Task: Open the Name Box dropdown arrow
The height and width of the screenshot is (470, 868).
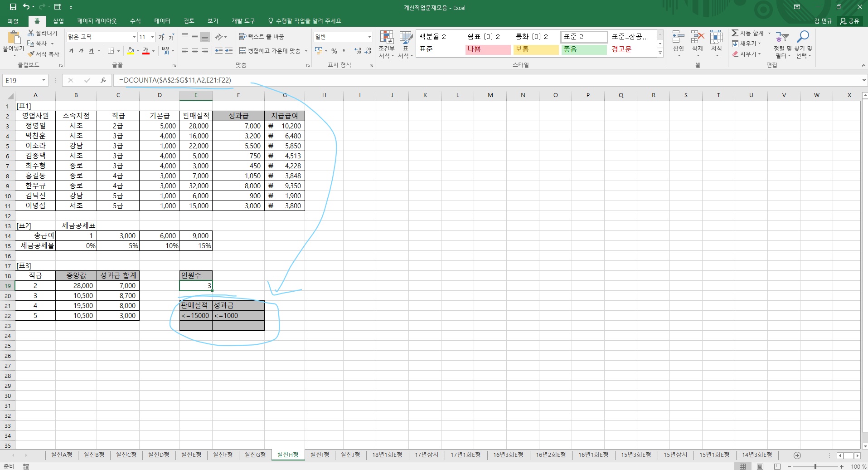Action: 44,80
